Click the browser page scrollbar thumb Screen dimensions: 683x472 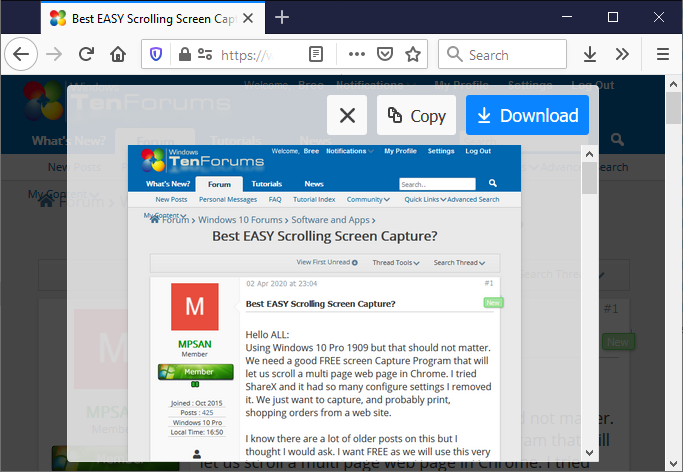click(x=673, y=108)
